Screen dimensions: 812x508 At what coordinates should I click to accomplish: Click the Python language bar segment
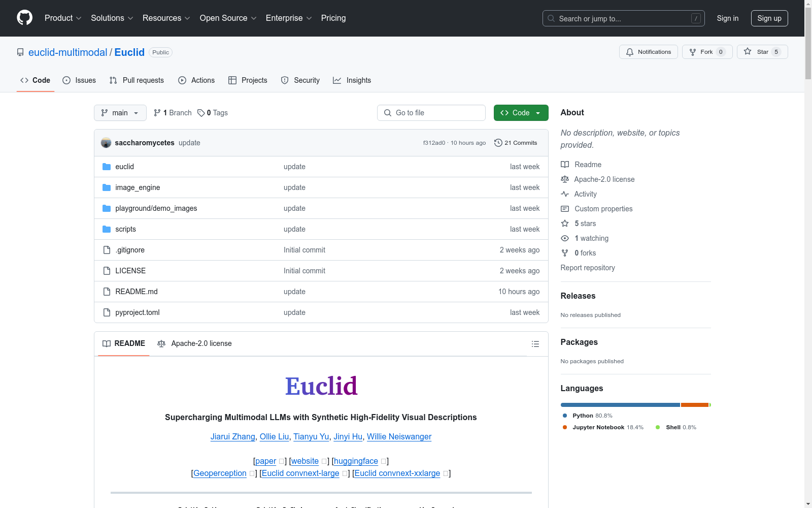click(x=620, y=405)
